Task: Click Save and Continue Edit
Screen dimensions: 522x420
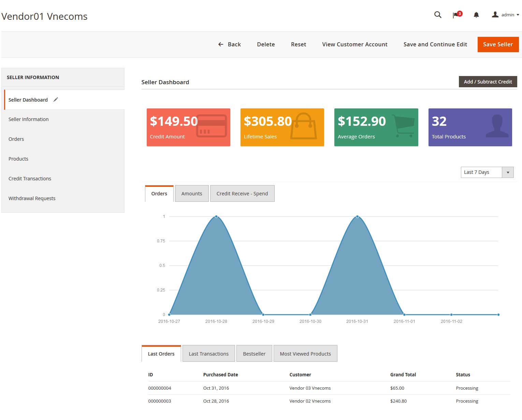Action: pos(435,44)
